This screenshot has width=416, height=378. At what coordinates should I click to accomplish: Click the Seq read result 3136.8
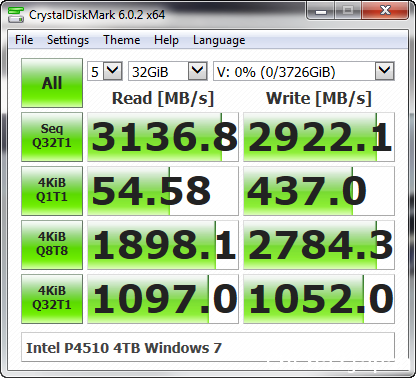(x=163, y=137)
